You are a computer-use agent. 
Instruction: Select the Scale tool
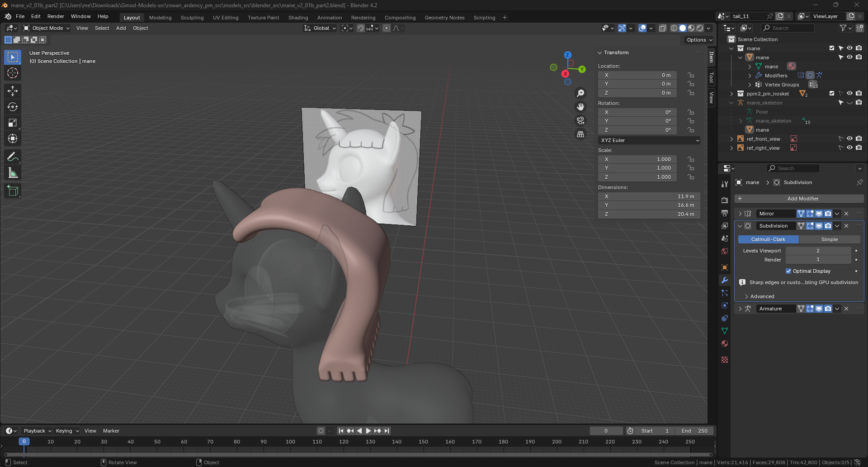(x=13, y=123)
